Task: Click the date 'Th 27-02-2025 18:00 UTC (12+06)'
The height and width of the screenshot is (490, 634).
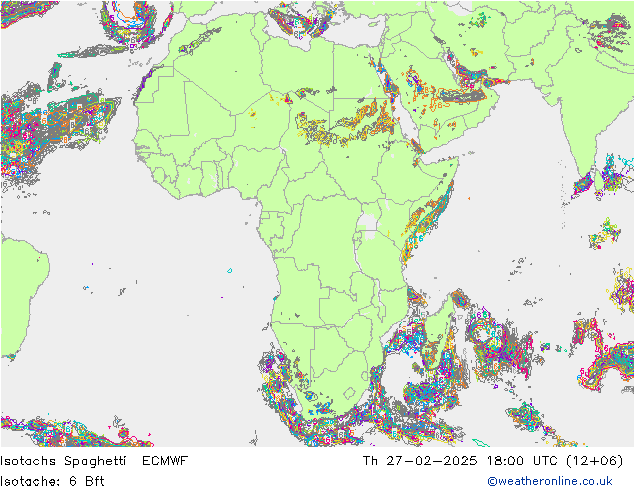Action: [x=492, y=461]
